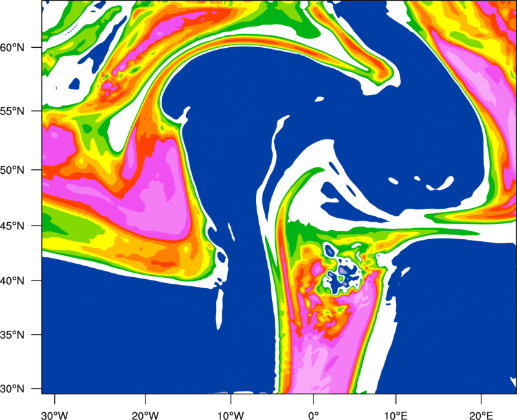Click the 45°N latitude label

point(12,226)
